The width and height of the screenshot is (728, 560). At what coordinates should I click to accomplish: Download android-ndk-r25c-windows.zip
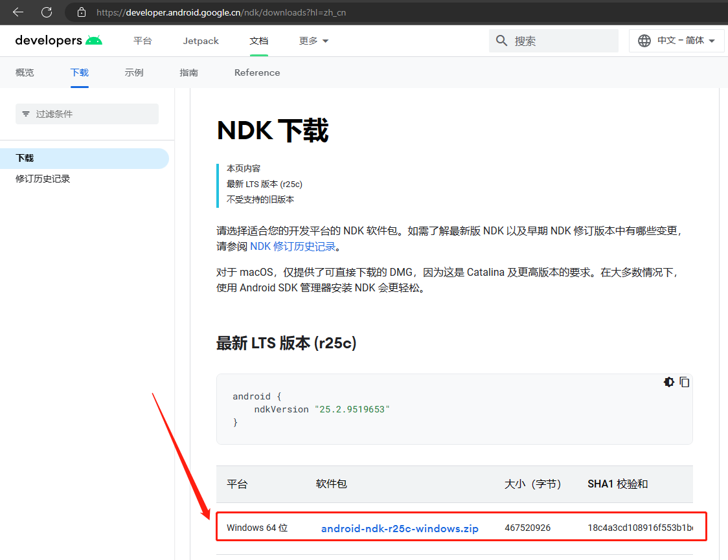coord(400,528)
